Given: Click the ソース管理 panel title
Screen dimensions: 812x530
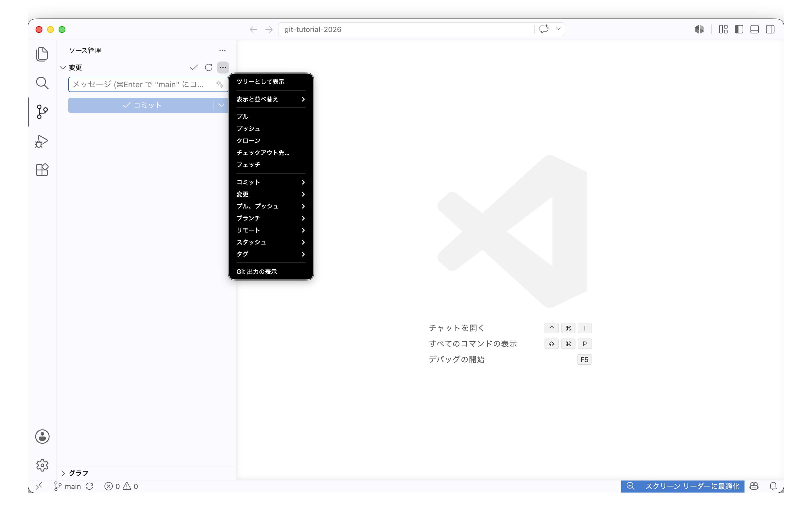Looking at the screenshot, I should pyautogui.click(x=85, y=50).
